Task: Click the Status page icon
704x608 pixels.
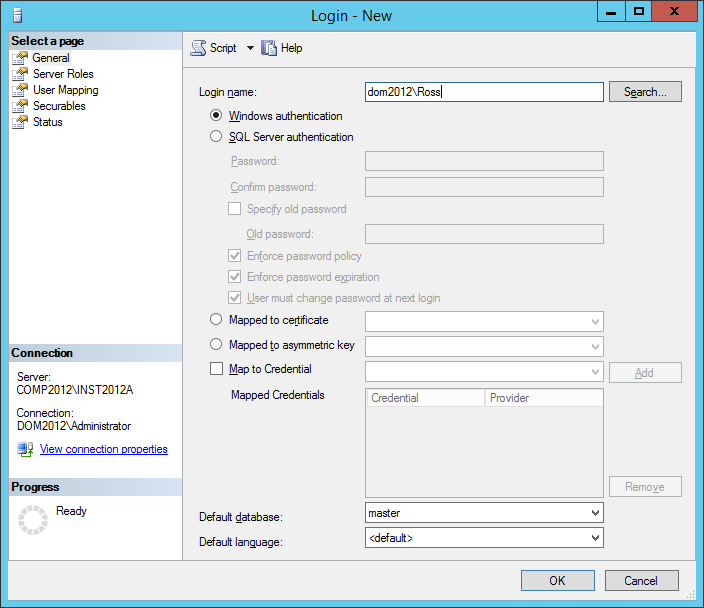Action: point(20,122)
